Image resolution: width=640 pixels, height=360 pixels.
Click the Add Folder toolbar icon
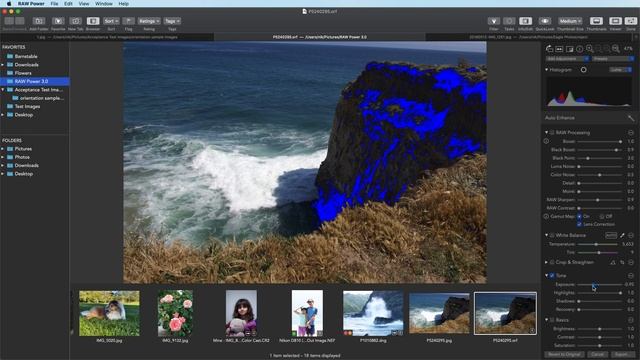(x=39, y=21)
